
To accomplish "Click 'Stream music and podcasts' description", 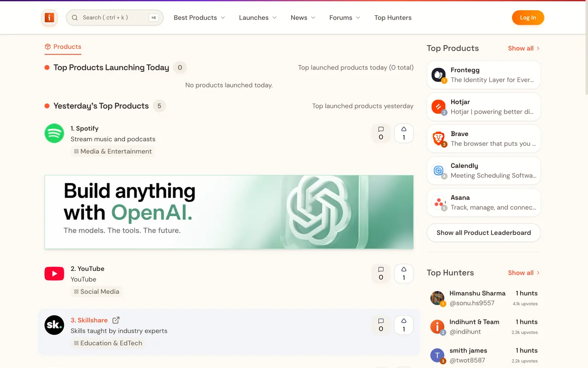I will coord(113,139).
